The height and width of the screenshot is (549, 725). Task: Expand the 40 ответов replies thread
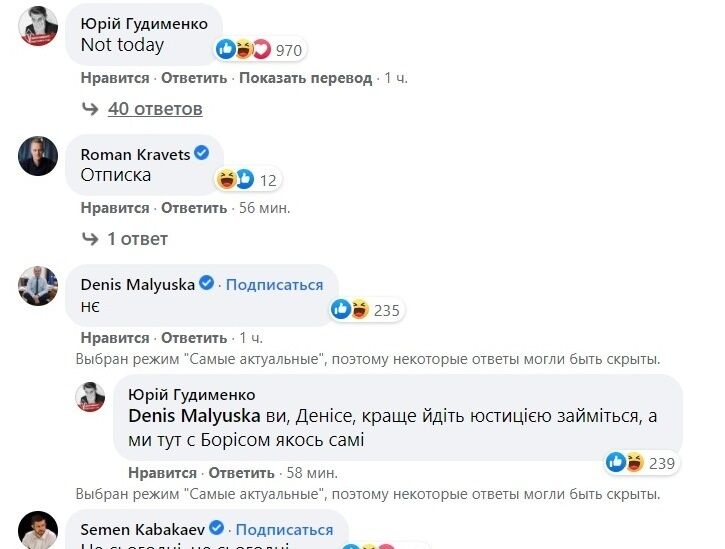[x=154, y=108]
